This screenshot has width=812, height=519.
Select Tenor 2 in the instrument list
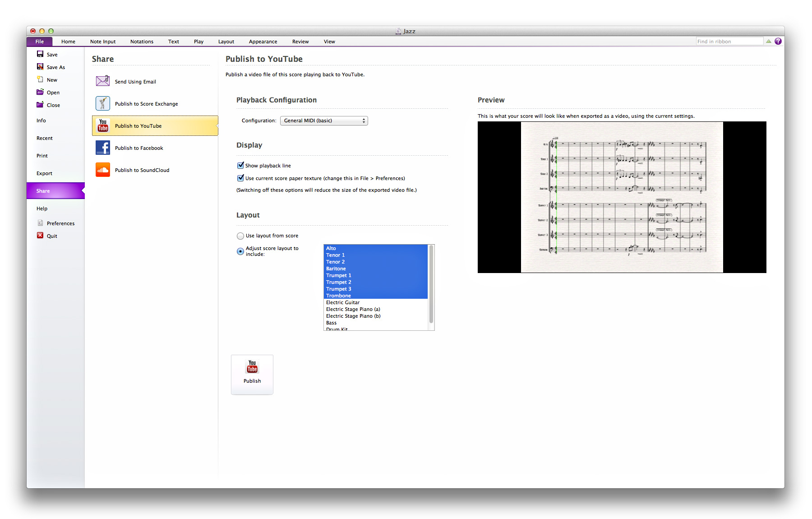(x=376, y=262)
